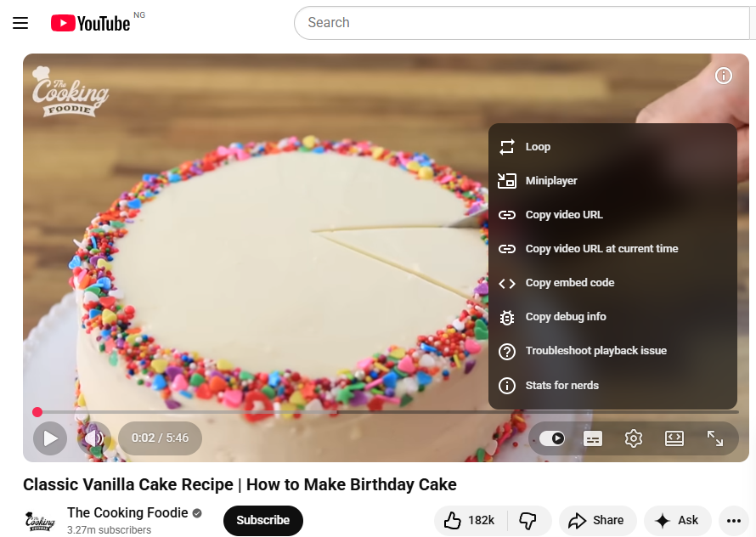Select Miniplayer in the context menu
The image size is (756, 537).
pos(551,181)
